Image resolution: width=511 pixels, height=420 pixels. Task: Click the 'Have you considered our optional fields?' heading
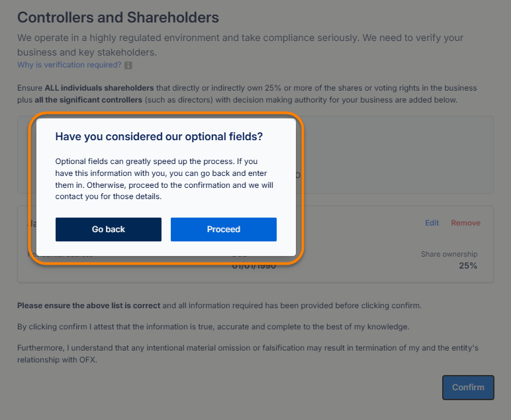pyautogui.click(x=159, y=137)
